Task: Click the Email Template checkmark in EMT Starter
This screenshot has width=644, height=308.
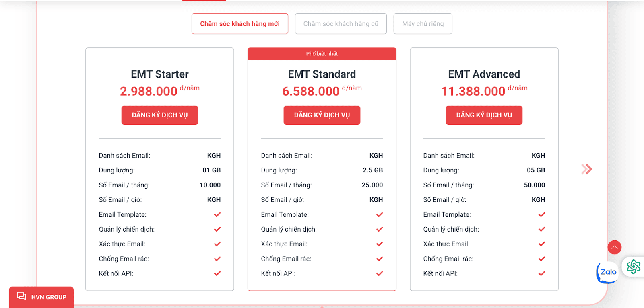Action: [217, 214]
